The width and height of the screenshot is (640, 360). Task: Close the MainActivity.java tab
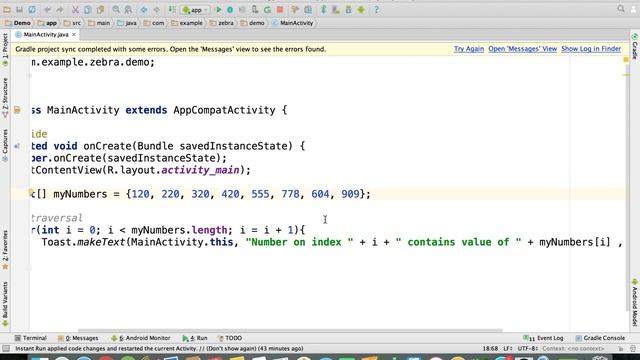(x=73, y=35)
